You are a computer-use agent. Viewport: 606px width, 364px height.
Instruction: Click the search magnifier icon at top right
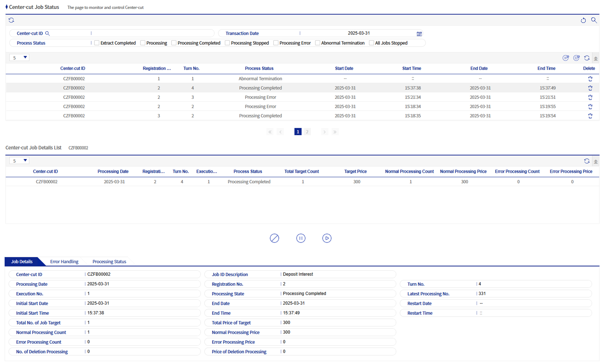pos(594,20)
